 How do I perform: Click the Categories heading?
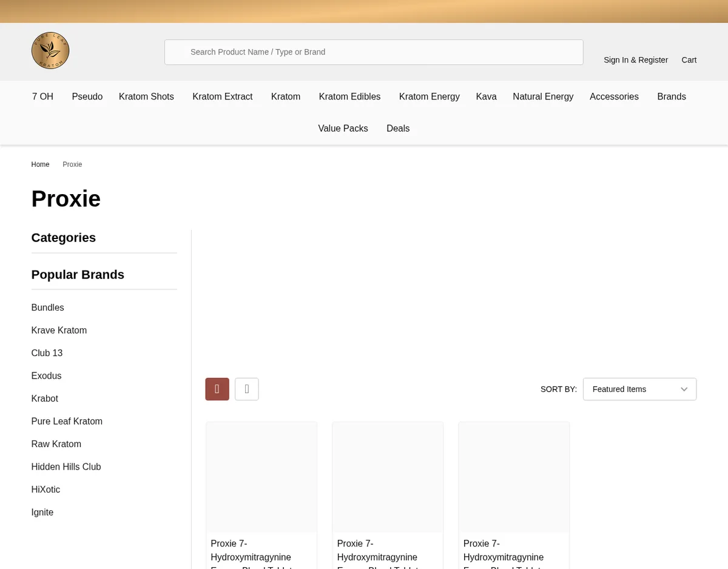coord(64,238)
